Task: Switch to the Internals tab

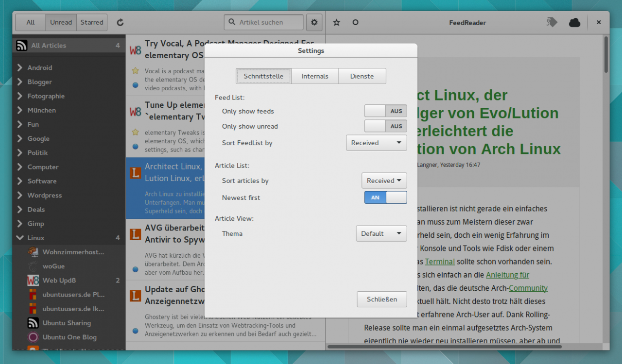Action: (x=314, y=76)
